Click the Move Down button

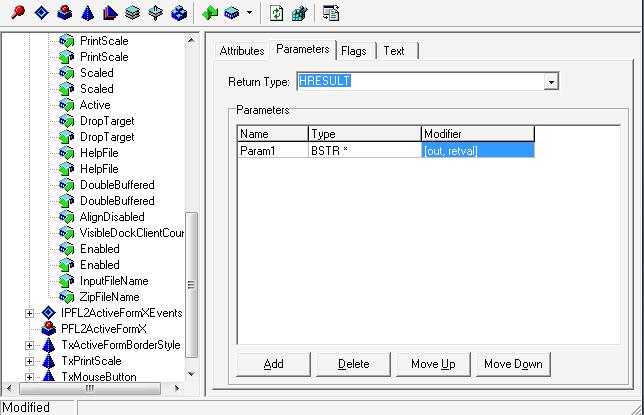(513, 364)
